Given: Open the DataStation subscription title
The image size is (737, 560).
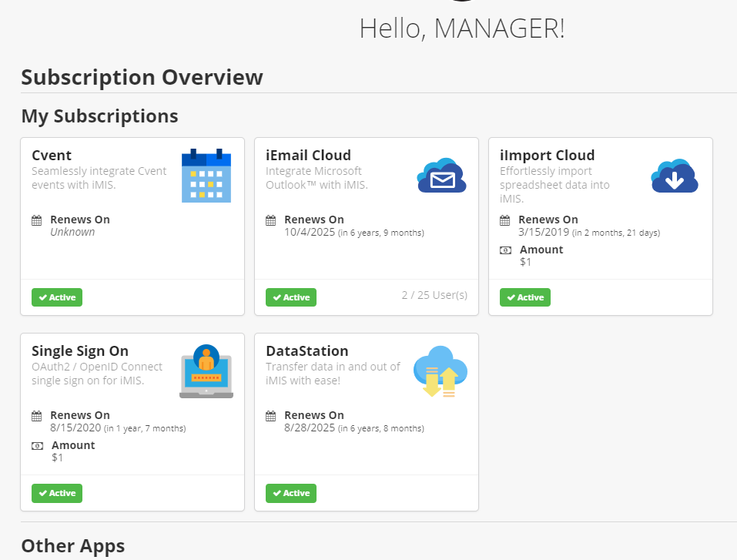Looking at the screenshot, I should tap(307, 351).
